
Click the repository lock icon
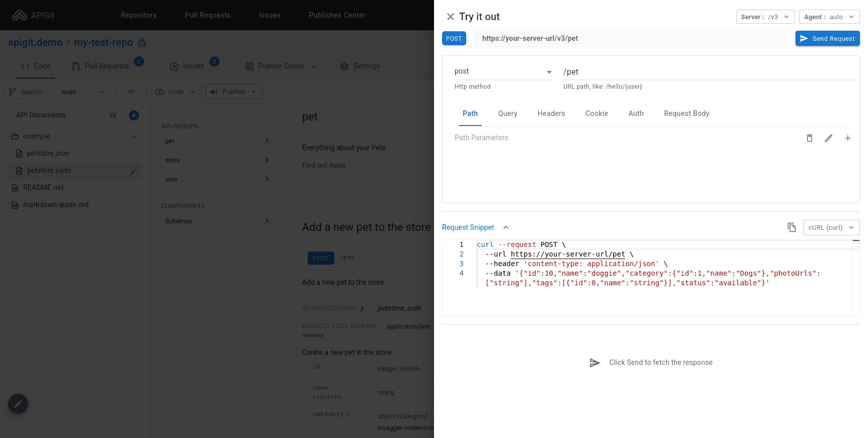[x=142, y=42]
